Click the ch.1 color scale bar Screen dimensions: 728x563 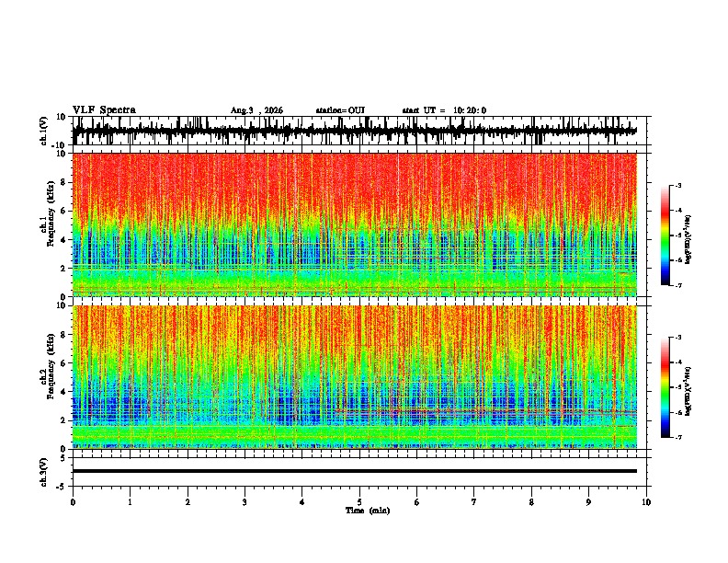coord(665,236)
